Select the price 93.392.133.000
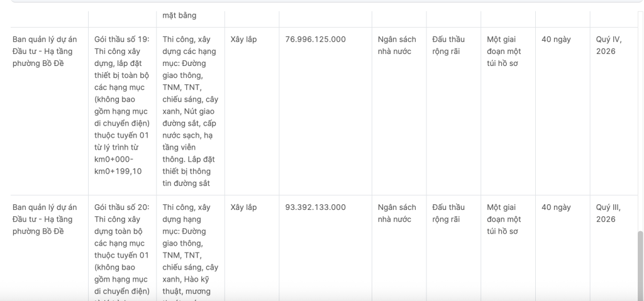This screenshot has height=301, width=644. 316,207
